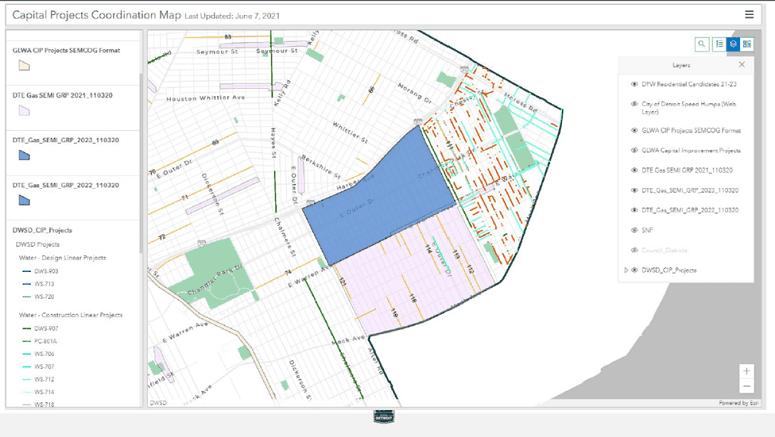Click DTE_Gas_SEMI_GRP_2023 blue legend swatch
The image size is (775, 437).
tap(24, 155)
